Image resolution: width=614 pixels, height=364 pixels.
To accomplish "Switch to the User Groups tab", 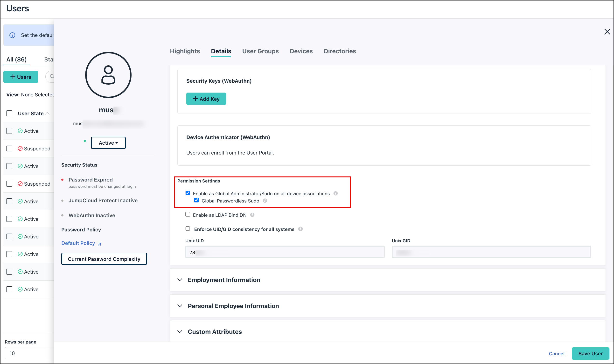I will point(260,51).
